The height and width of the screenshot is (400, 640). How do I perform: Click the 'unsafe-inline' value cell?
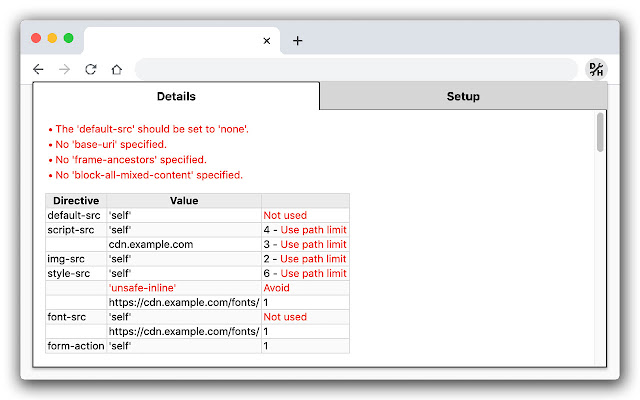184,288
